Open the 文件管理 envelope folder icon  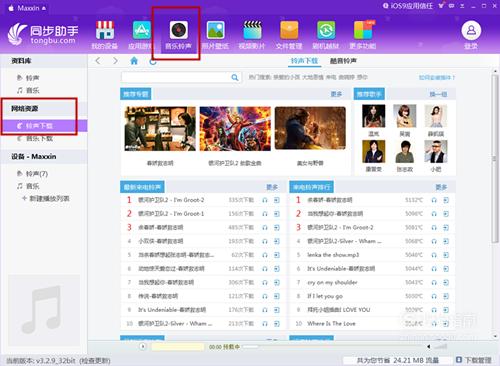[289, 30]
